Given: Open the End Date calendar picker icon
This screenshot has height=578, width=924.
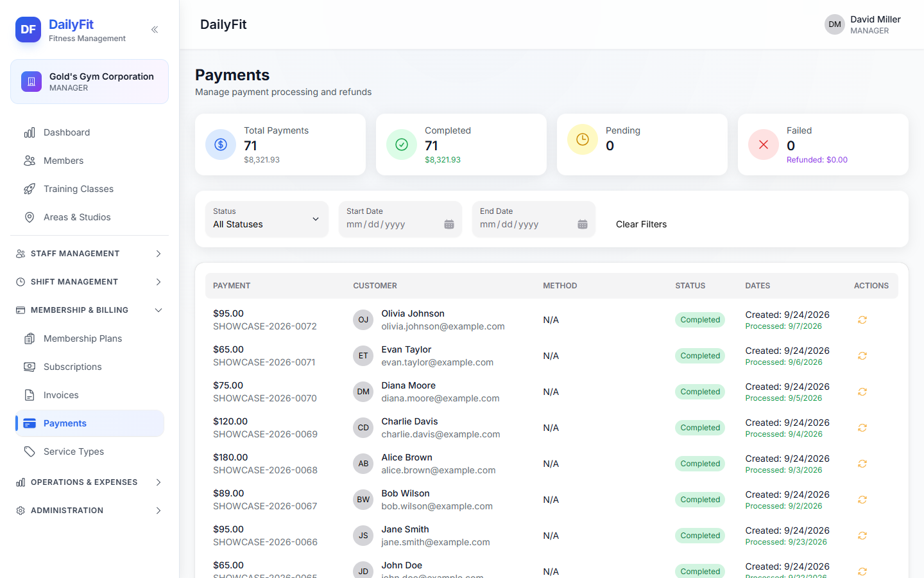Looking at the screenshot, I should point(583,224).
